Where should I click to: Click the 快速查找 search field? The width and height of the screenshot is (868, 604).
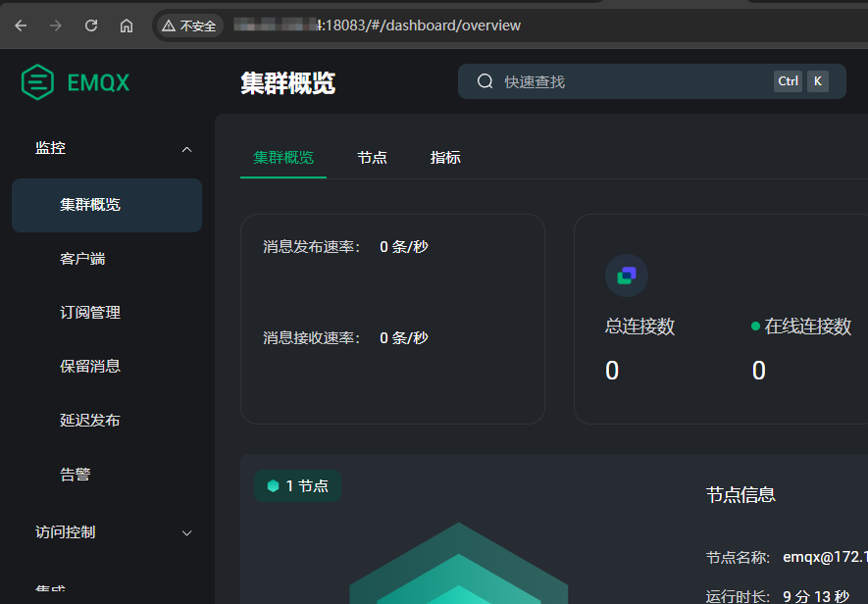click(628, 81)
